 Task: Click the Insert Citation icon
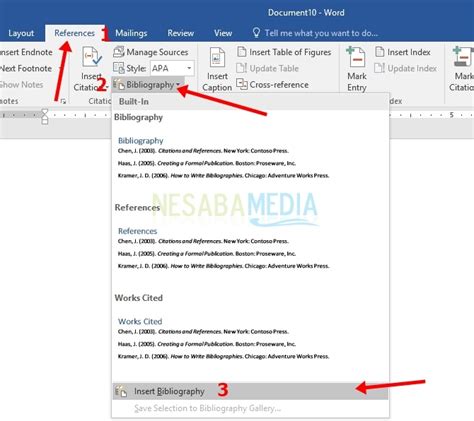point(92,57)
